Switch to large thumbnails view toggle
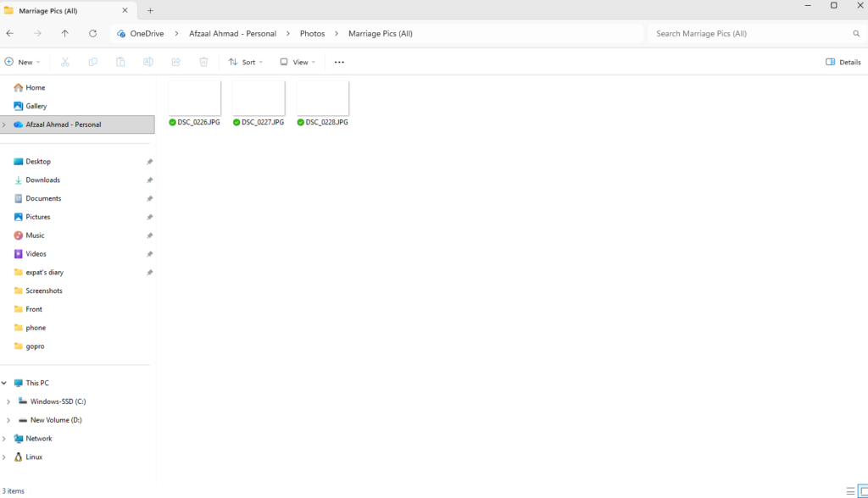868x498 pixels. (862, 491)
